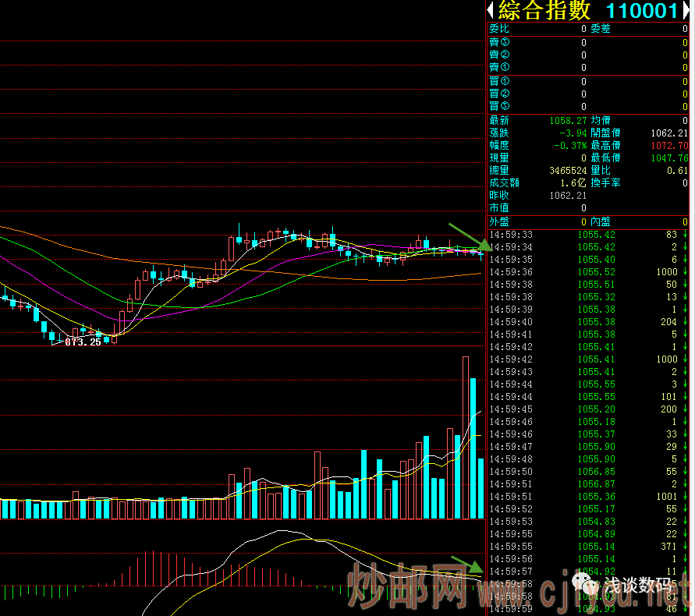695x616 pixels.
Task: Click the 873.25 low price label
Action: pos(83,342)
